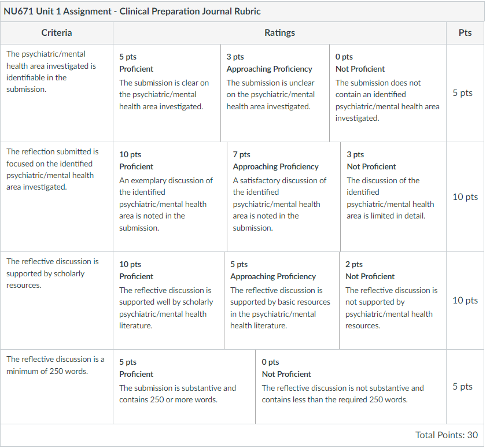This screenshot has width=490, height=448.
Task: Click the Total Points: 30 text
Action: coord(446,435)
